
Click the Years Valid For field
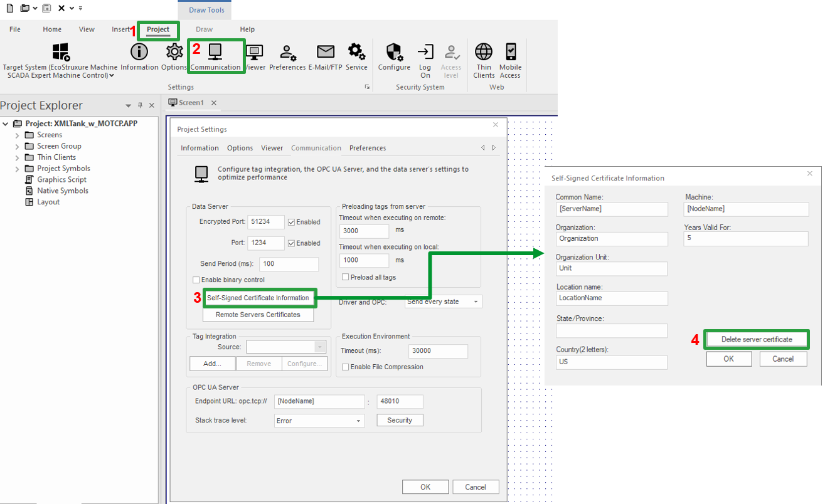click(x=747, y=239)
